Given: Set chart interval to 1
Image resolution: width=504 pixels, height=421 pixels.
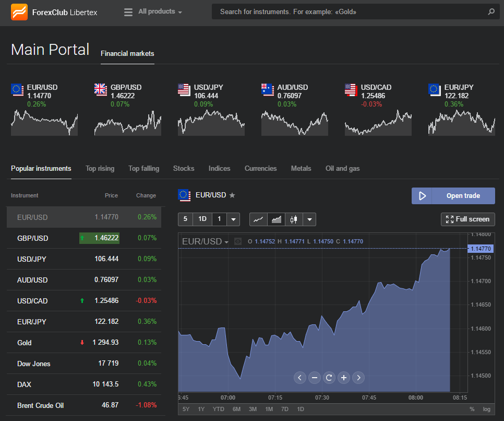Looking at the screenshot, I should click(x=219, y=219).
